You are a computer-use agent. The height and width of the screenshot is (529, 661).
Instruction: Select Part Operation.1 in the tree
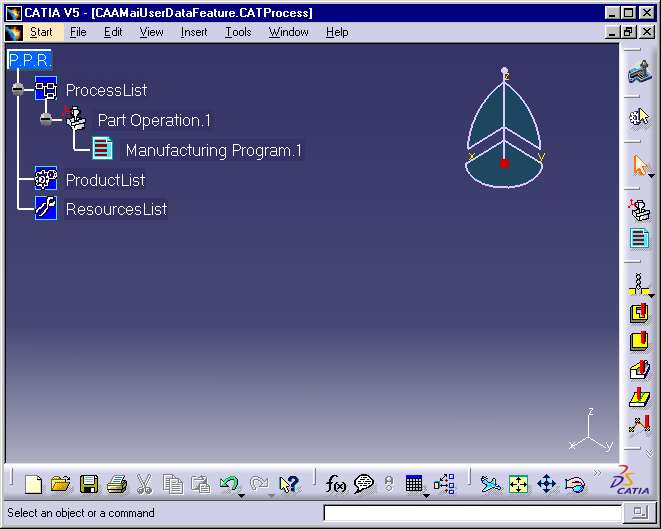point(154,121)
